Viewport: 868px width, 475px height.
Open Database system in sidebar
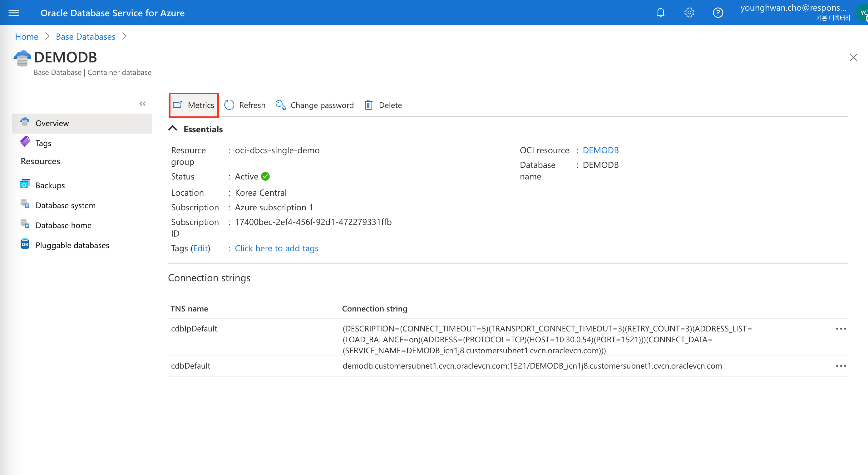(x=82, y=205)
